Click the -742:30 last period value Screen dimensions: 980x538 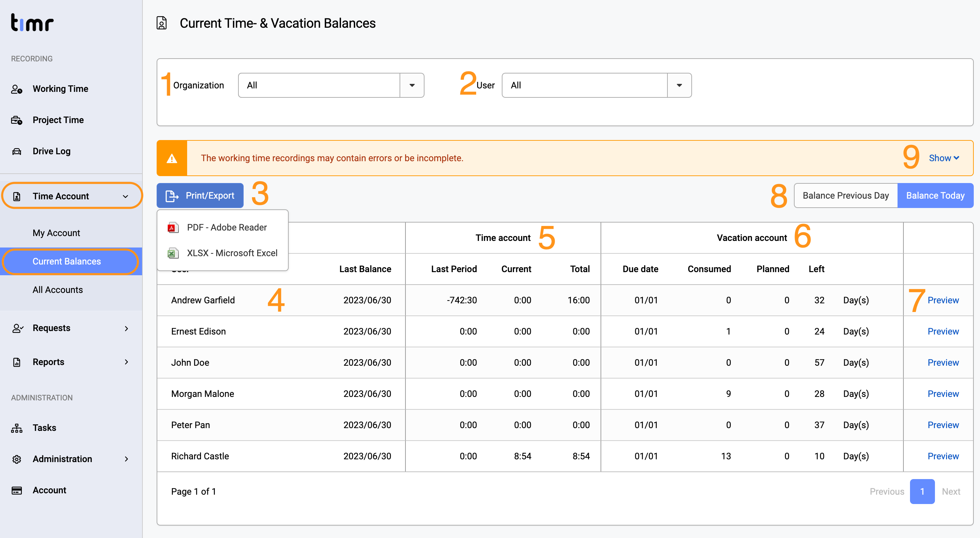462,301
